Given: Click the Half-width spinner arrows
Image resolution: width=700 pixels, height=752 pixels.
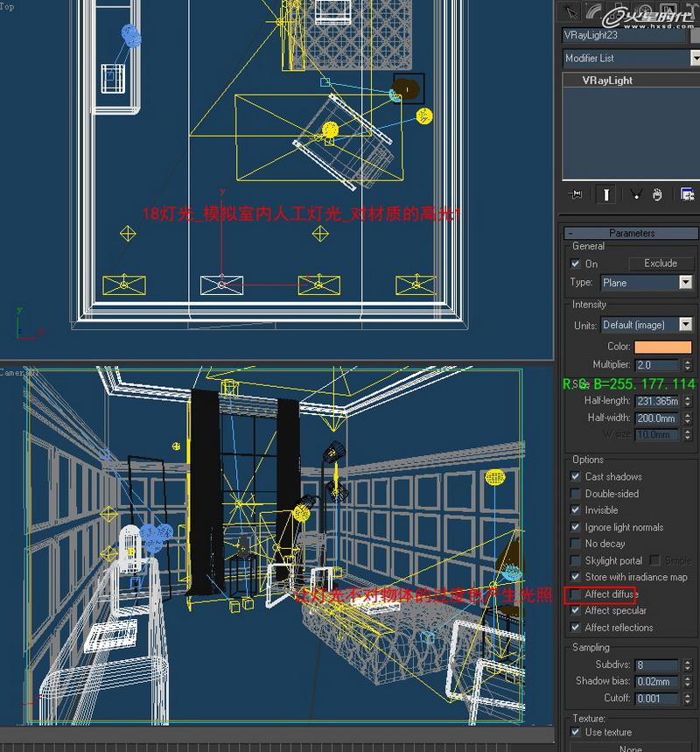Looking at the screenshot, I should (688, 418).
